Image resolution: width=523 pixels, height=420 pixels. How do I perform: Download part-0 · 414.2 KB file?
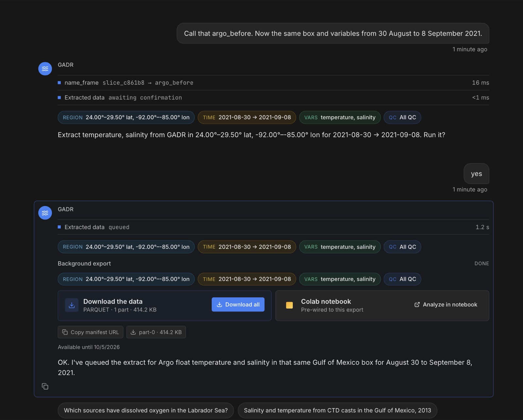pyautogui.click(x=156, y=332)
